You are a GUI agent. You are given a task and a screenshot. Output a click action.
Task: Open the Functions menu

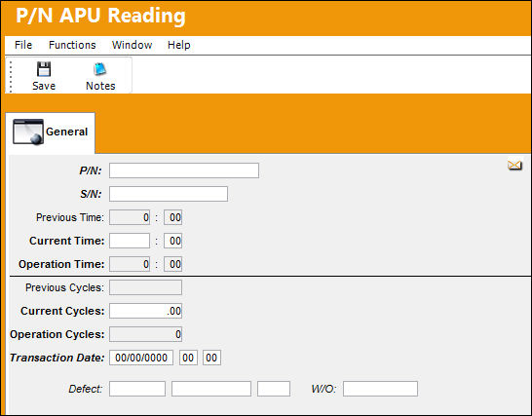(x=72, y=45)
